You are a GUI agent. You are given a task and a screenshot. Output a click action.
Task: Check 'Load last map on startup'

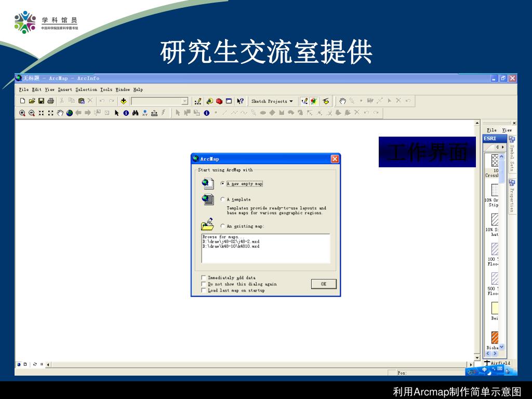204,290
